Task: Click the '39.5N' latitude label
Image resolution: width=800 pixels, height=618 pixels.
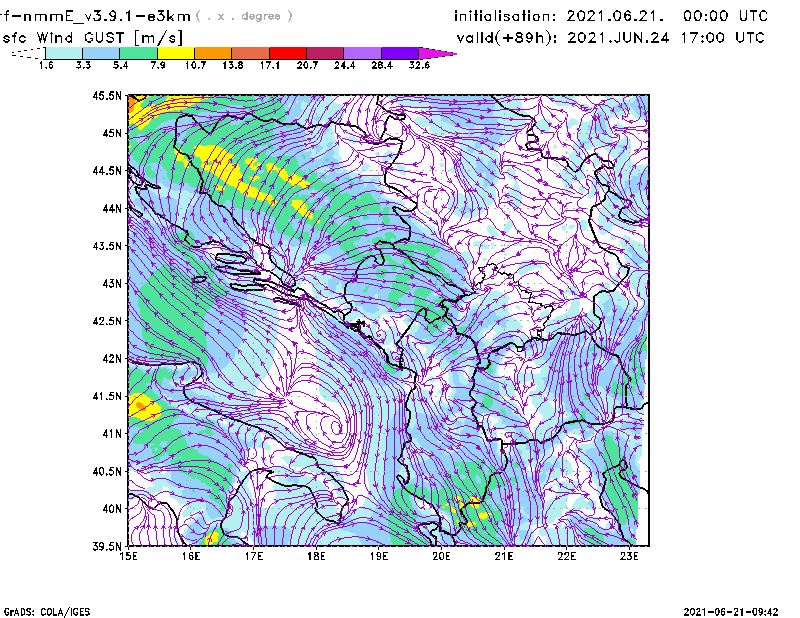Action: (x=107, y=546)
